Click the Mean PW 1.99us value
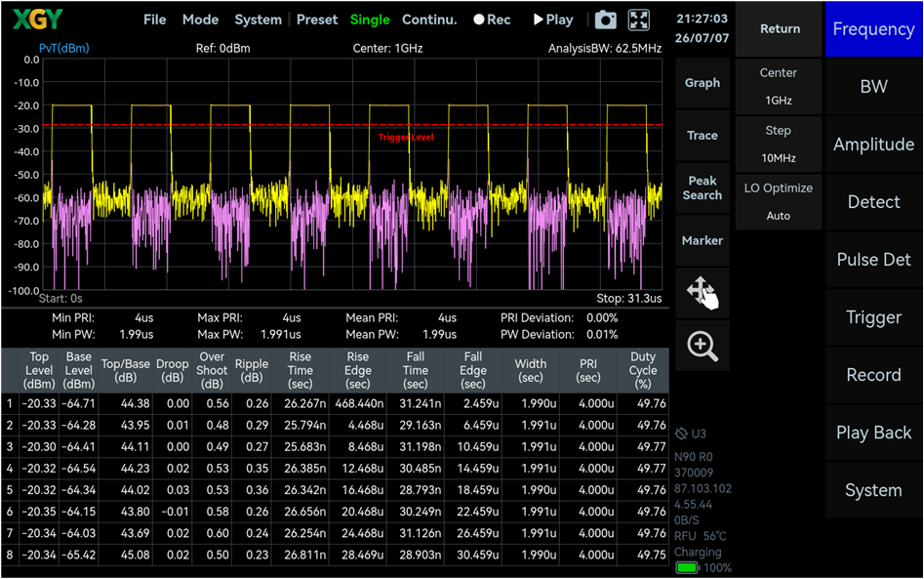 tap(440, 334)
